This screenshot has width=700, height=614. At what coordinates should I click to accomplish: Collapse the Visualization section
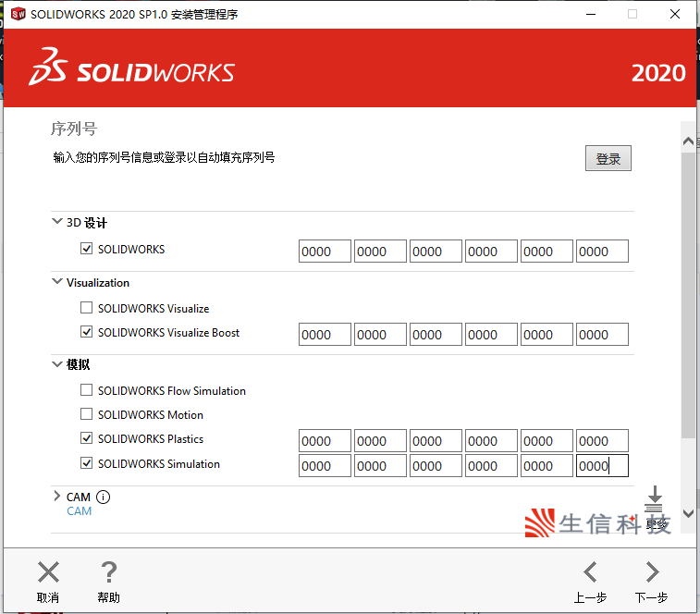(57, 282)
